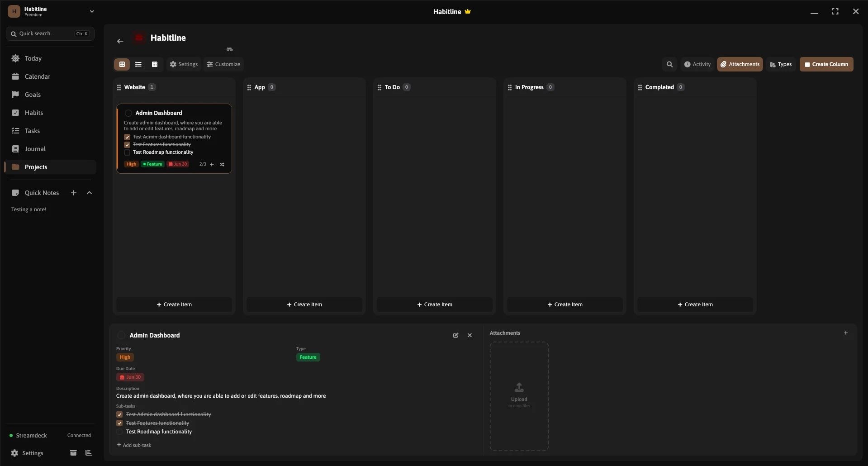Mark Admin Dashboard card as complete
The image size is (868, 466).
128,113
